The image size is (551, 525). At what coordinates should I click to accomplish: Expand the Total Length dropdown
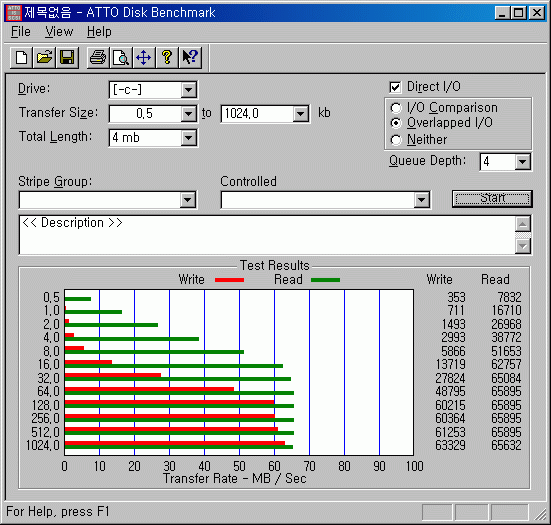[x=189, y=138]
